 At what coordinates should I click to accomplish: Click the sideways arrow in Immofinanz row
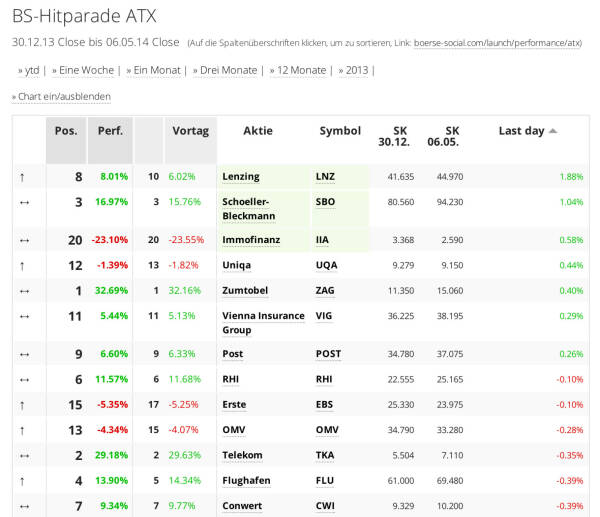pyautogui.click(x=23, y=240)
